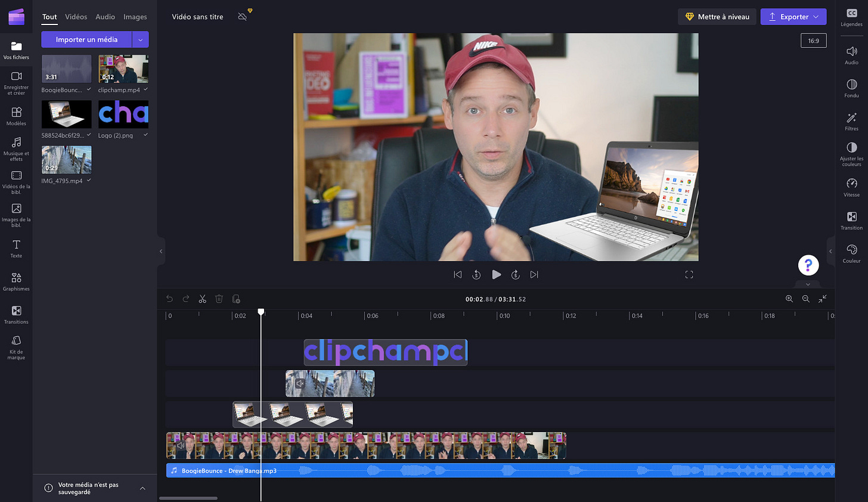Open Légendes captions panel
This screenshot has width=868, height=502.
point(851,17)
